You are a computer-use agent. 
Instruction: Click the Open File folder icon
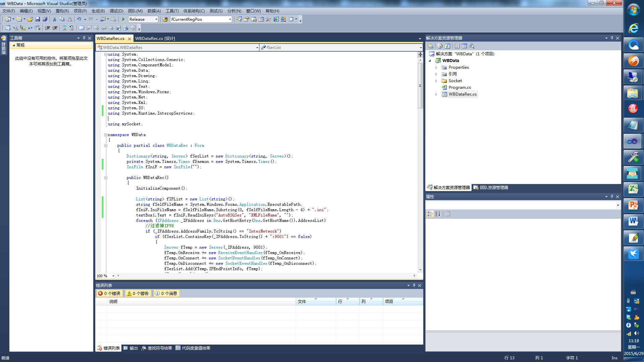tap(30, 19)
